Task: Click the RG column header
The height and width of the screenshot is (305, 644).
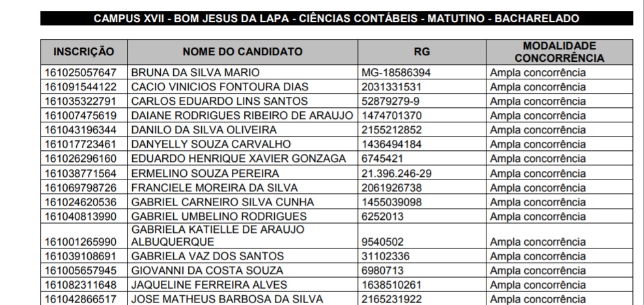Action: [422, 51]
